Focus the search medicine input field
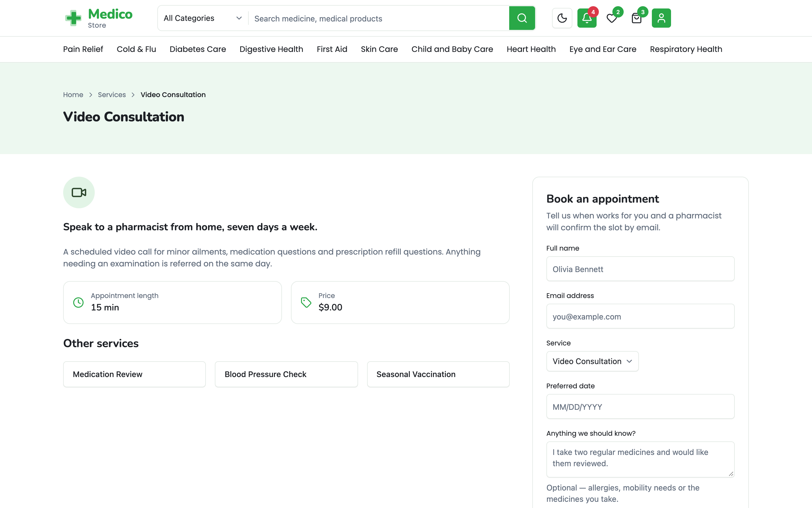 click(378, 18)
